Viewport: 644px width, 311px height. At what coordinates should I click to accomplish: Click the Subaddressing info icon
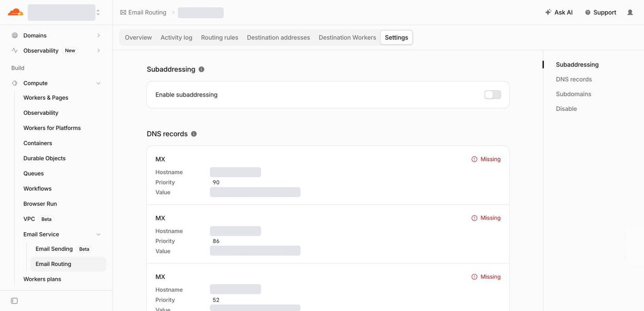(x=201, y=69)
